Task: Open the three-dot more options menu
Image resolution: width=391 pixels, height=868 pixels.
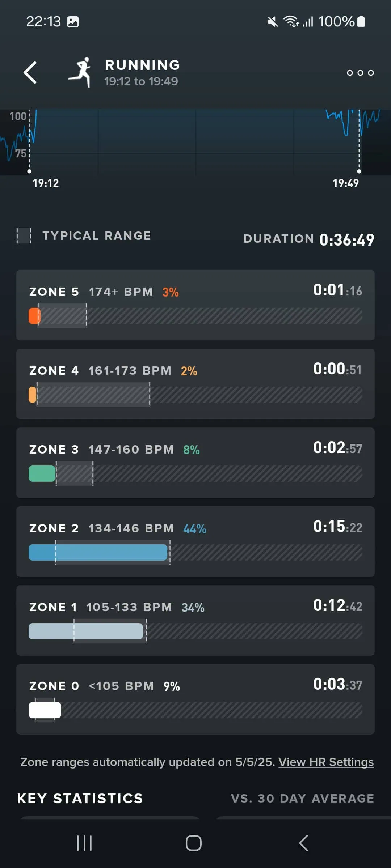Action: 360,73
